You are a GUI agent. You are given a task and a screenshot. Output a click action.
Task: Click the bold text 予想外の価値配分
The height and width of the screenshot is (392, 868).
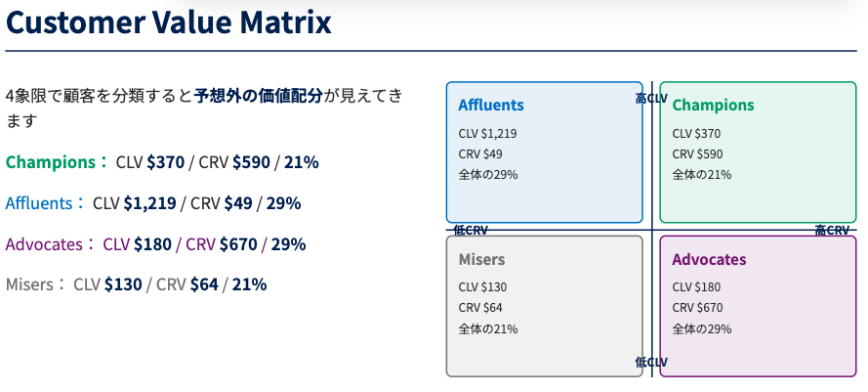tap(259, 96)
